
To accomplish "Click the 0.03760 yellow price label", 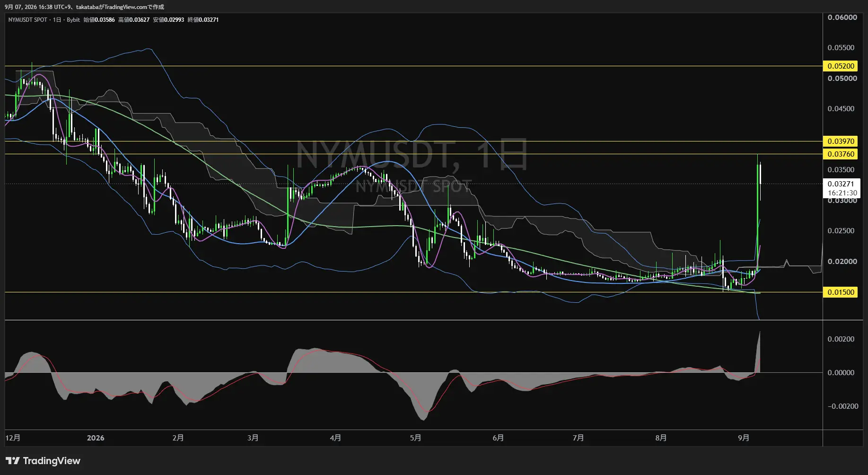I will pyautogui.click(x=841, y=154).
